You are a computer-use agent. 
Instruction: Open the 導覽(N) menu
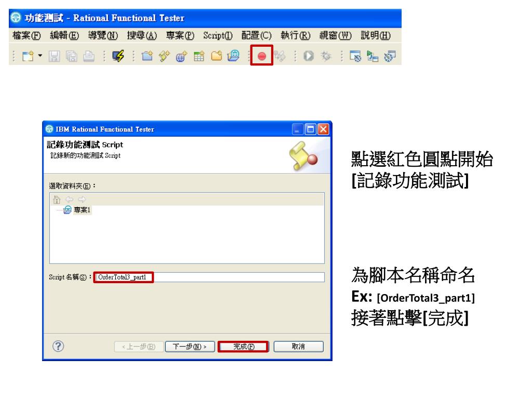103,35
